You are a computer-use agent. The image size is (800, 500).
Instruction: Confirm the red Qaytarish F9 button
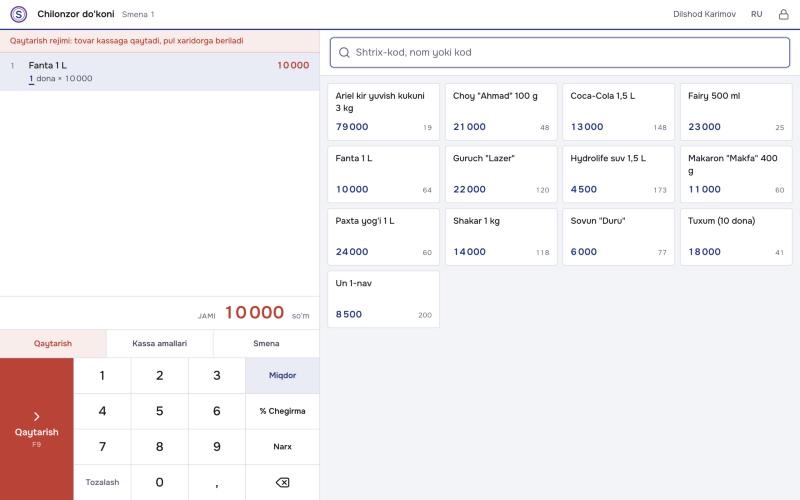click(37, 429)
